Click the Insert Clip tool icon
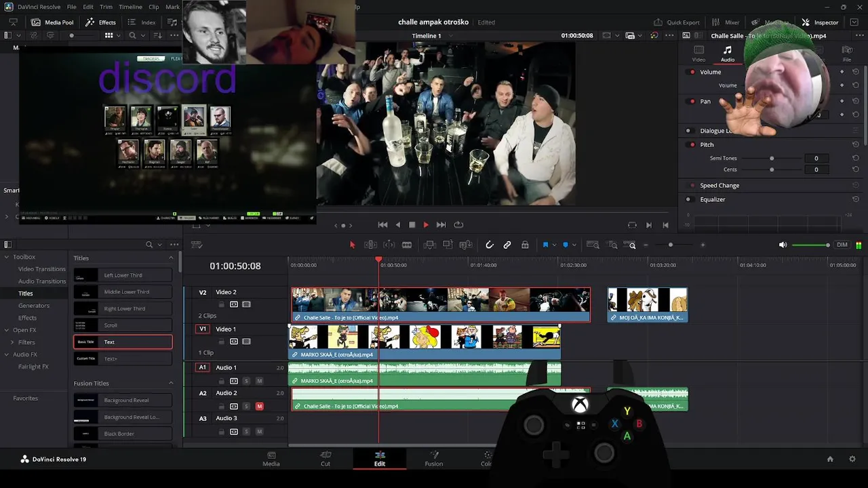The image size is (868, 488). (x=430, y=245)
